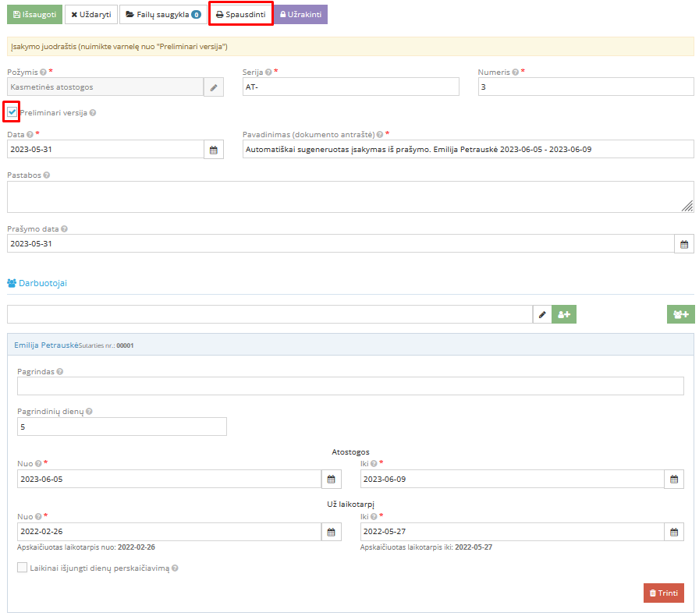Open calendar for Už laikotarpį Iki date
Viewport: 699px width, 616px height.
[673, 532]
